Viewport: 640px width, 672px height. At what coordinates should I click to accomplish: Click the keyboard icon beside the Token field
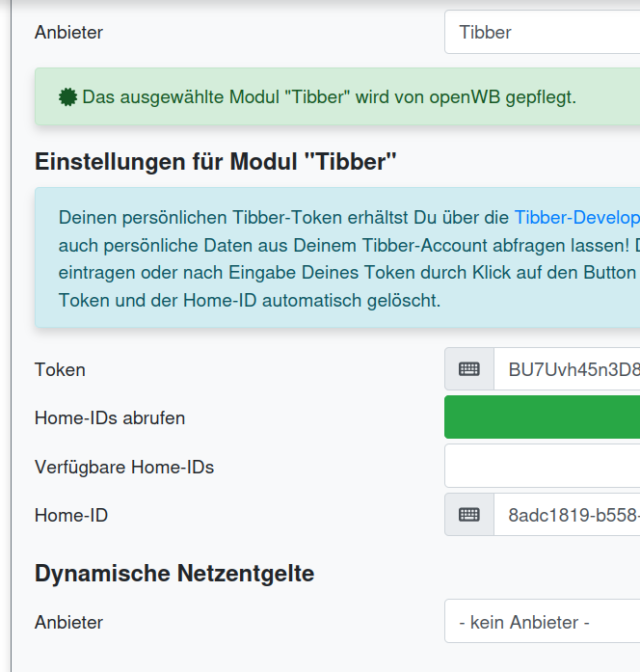469,369
